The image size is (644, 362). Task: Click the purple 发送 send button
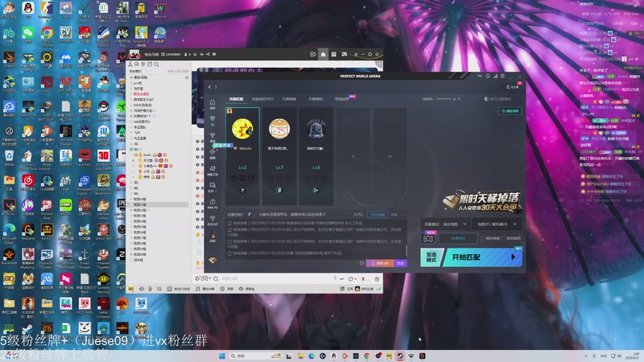pos(400,263)
